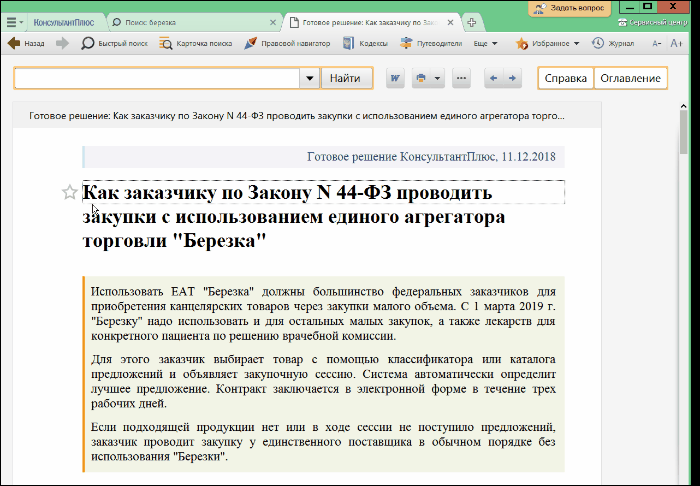Click paragraph starting Использовать ЕАТ "Березка"
The image size is (700, 486).
(x=323, y=314)
